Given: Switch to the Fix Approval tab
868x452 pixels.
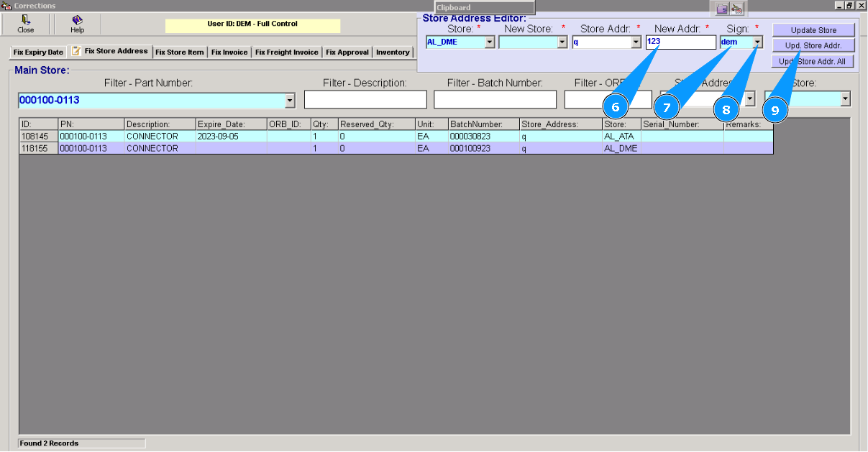Looking at the screenshot, I should pos(347,52).
